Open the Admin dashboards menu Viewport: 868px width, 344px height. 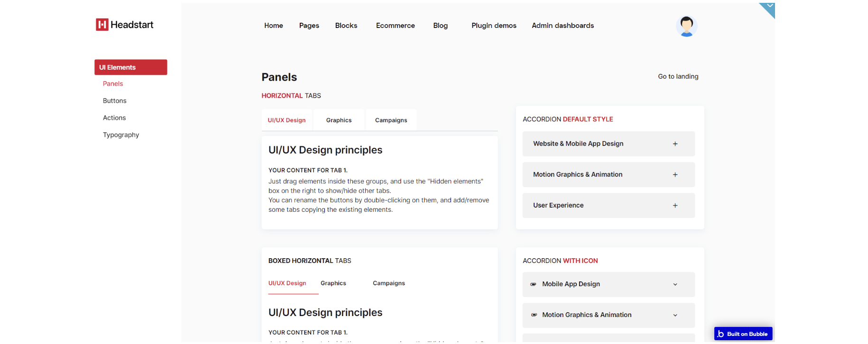click(563, 26)
